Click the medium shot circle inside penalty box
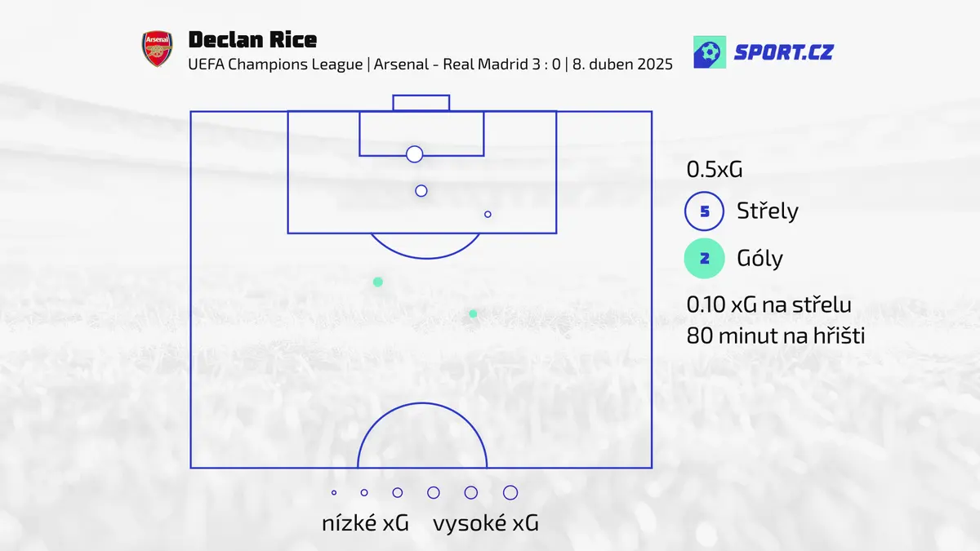The image size is (980, 551). (x=421, y=191)
